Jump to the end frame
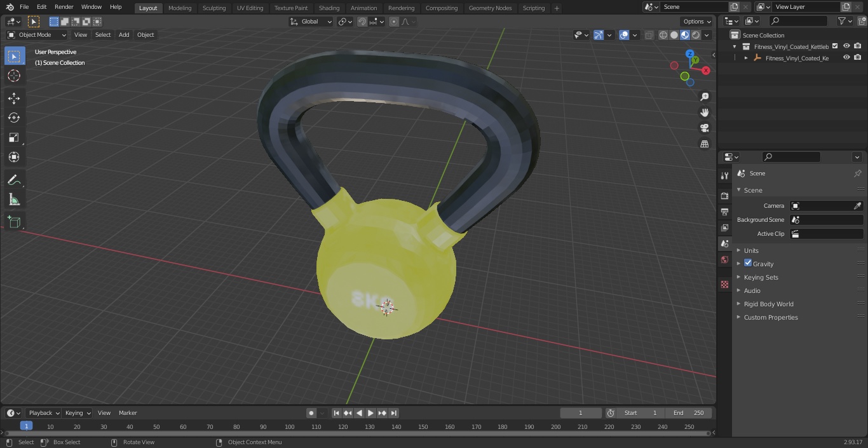This screenshot has height=448, width=868. [394, 413]
